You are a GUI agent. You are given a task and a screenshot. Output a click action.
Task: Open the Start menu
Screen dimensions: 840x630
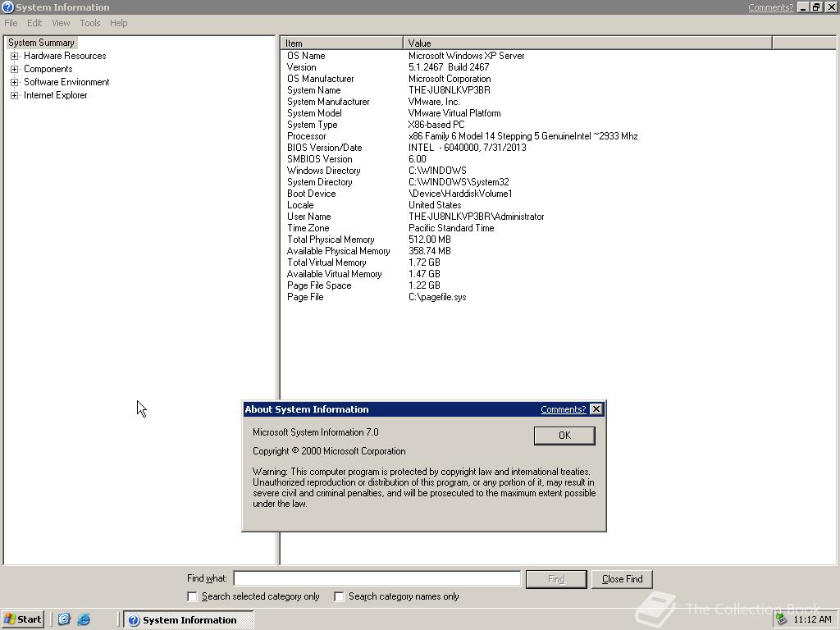point(22,619)
